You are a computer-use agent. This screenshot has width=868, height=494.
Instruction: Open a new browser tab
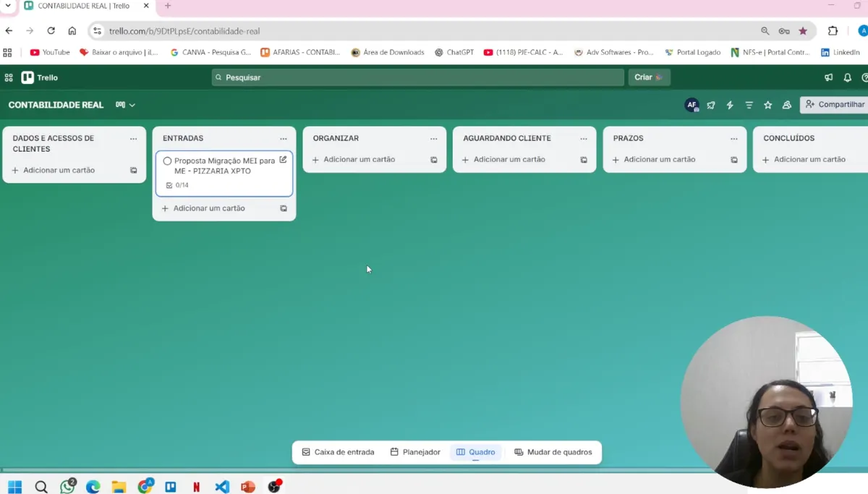(168, 6)
